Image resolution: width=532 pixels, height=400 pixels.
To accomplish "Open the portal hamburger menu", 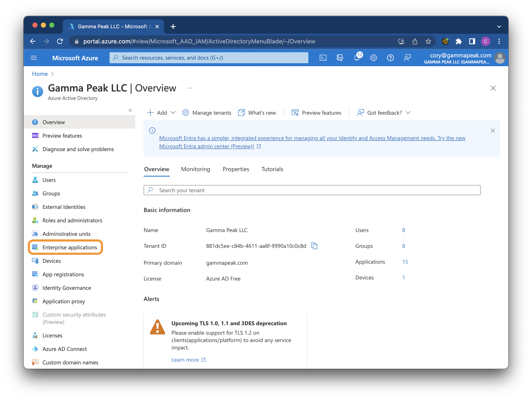I will tap(34, 58).
